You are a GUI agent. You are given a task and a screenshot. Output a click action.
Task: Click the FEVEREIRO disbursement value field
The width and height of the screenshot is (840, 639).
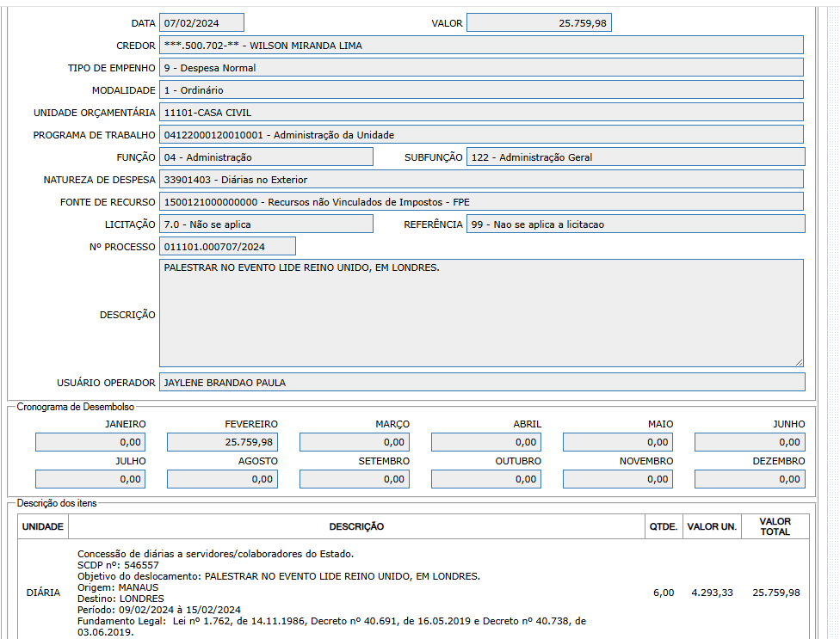coord(222,442)
